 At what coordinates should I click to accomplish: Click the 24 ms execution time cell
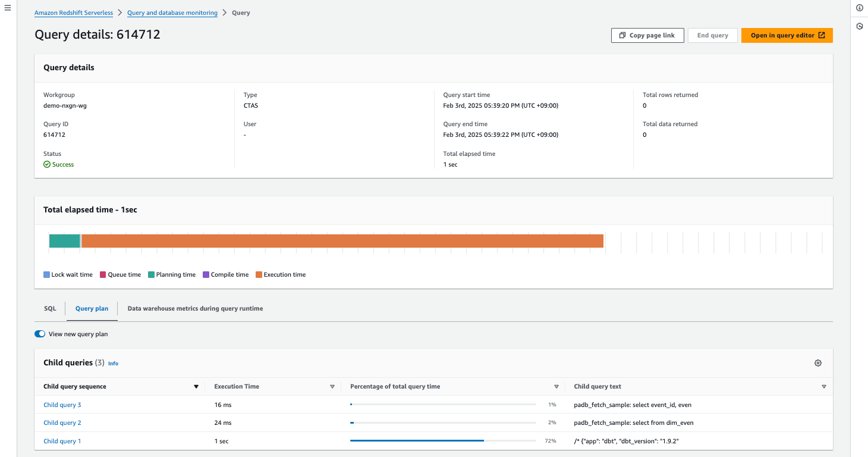click(223, 423)
